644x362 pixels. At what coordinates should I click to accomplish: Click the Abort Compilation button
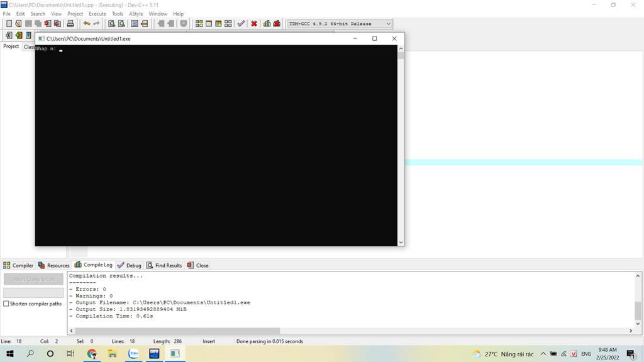click(x=33, y=279)
